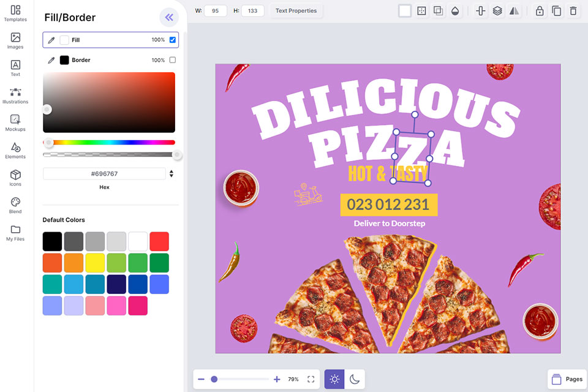Click the hex color input field
The image size is (588, 392).
coord(104,174)
